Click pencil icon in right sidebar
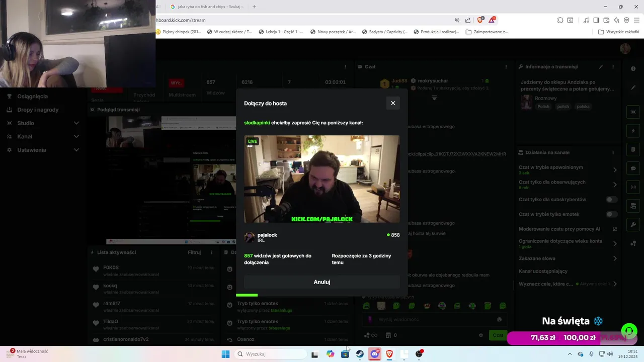The image size is (644, 362). [x=633, y=87]
